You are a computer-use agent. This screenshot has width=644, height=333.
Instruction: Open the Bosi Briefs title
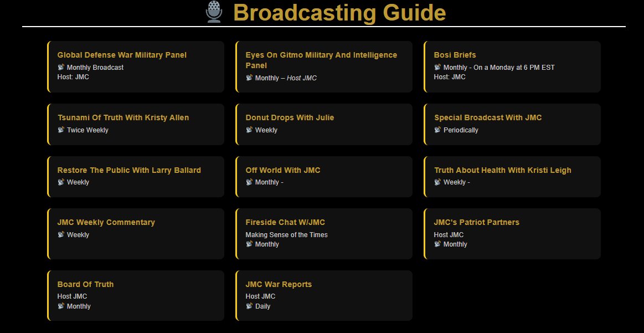pyautogui.click(x=455, y=55)
